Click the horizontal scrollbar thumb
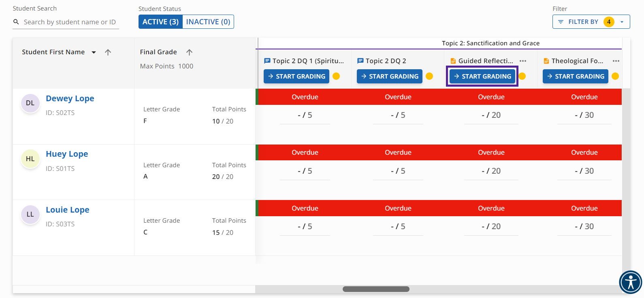 [376, 289]
